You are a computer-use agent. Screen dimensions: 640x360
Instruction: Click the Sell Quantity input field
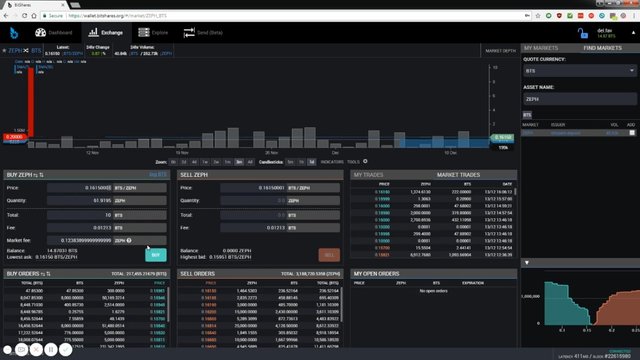coord(253,200)
